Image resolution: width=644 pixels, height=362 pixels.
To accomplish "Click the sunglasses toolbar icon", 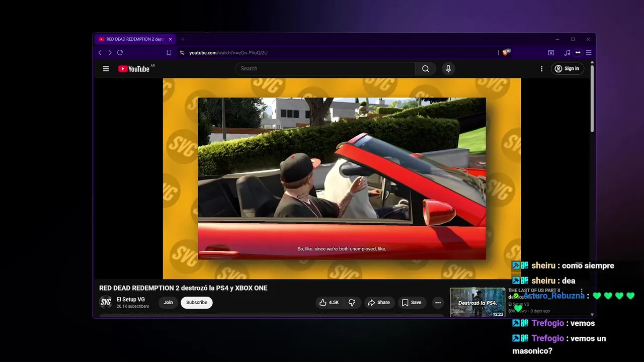I will 578,53.
